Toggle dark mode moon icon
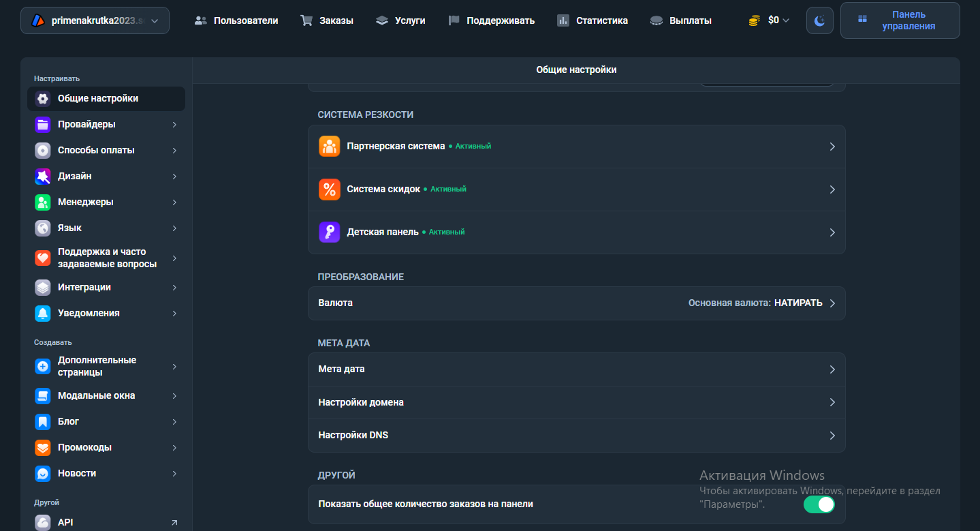The image size is (980, 531). point(819,20)
